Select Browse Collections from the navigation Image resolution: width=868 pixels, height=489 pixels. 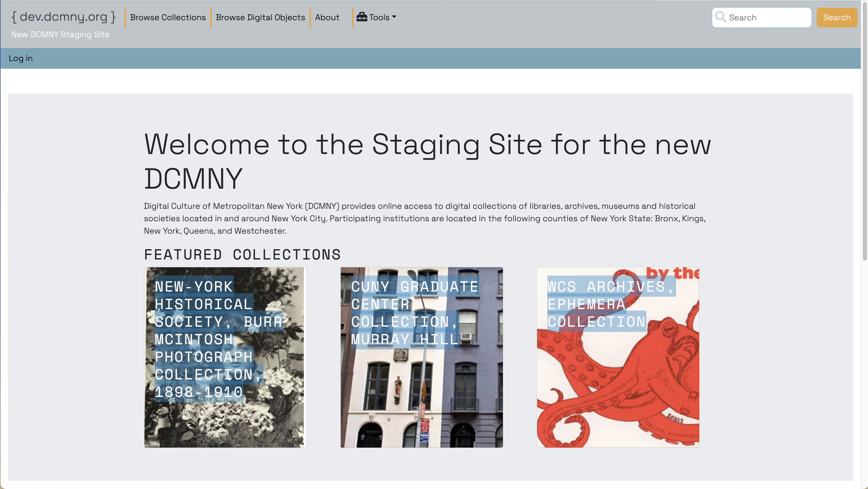click(x=167, y=17)
